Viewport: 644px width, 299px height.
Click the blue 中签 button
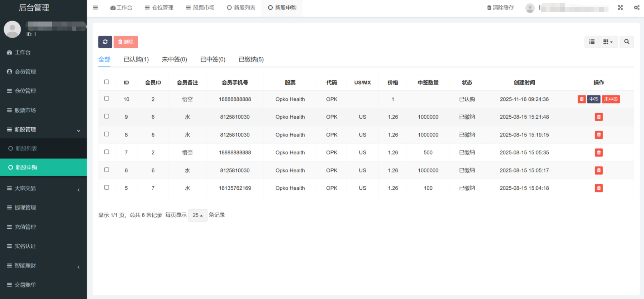click(593, 99)
